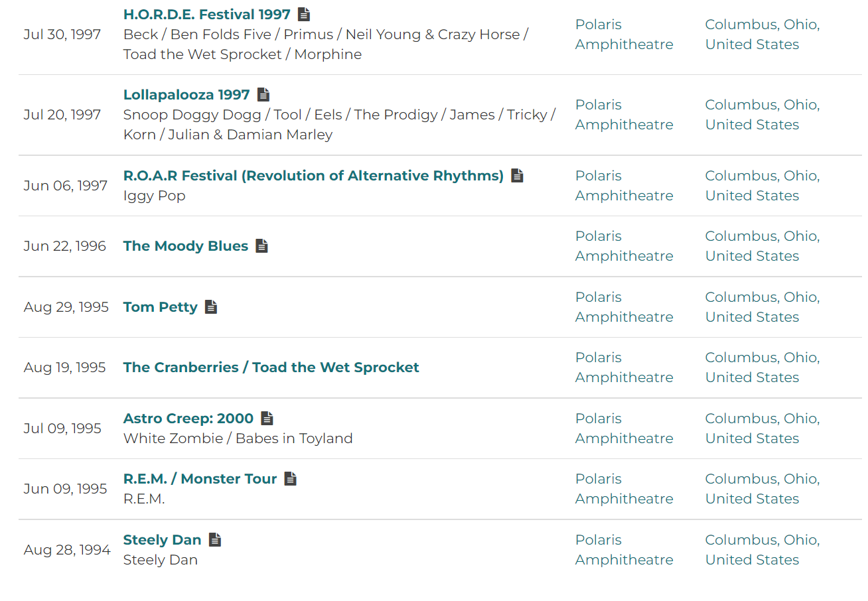Click the document icon beside Astro Creep: 2000
868x601 pixels.
coord(267,419)
